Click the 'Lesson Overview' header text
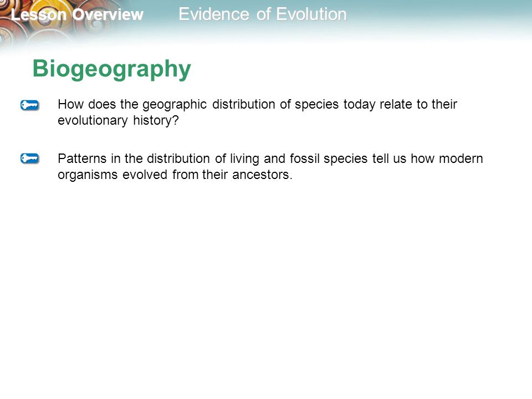532x399 pixels. [x=77, y=14]
